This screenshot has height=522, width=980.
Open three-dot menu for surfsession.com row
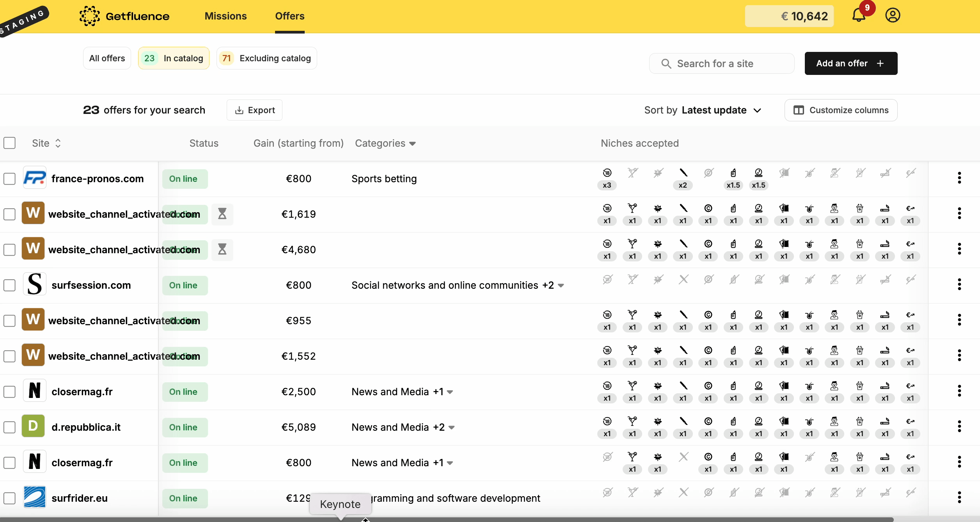(959, 285)
